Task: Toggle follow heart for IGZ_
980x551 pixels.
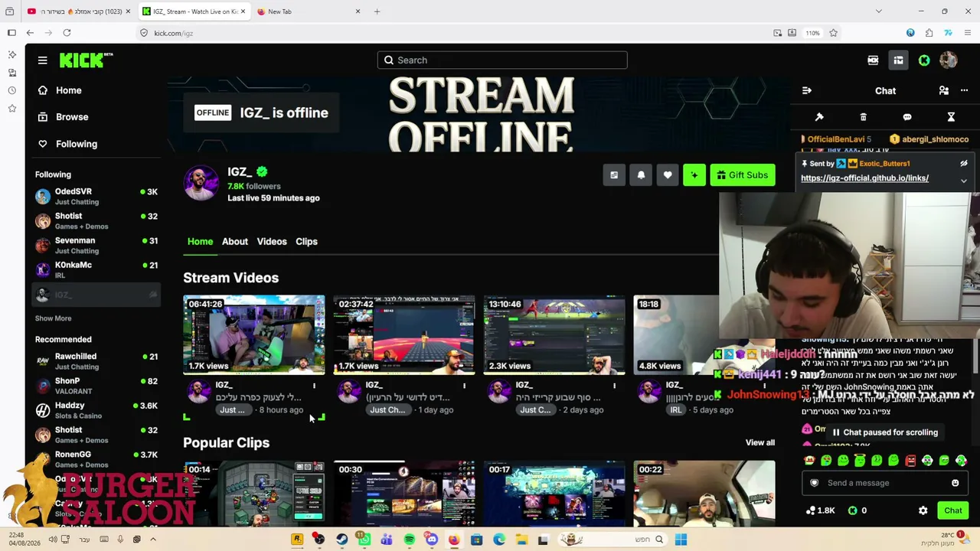Action: coord(668,175)
